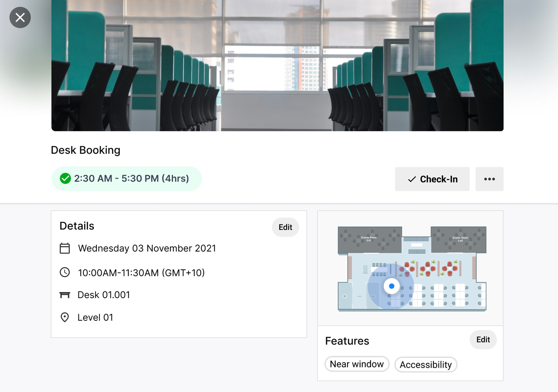Click the calendar icon beside the booking date

pyautogui.click(x=65, y=248)
